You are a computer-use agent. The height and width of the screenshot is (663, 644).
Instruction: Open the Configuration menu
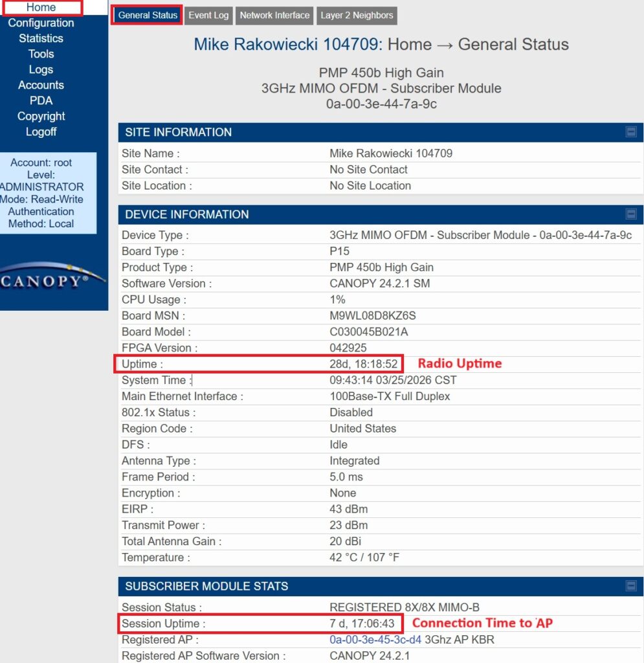41,23
